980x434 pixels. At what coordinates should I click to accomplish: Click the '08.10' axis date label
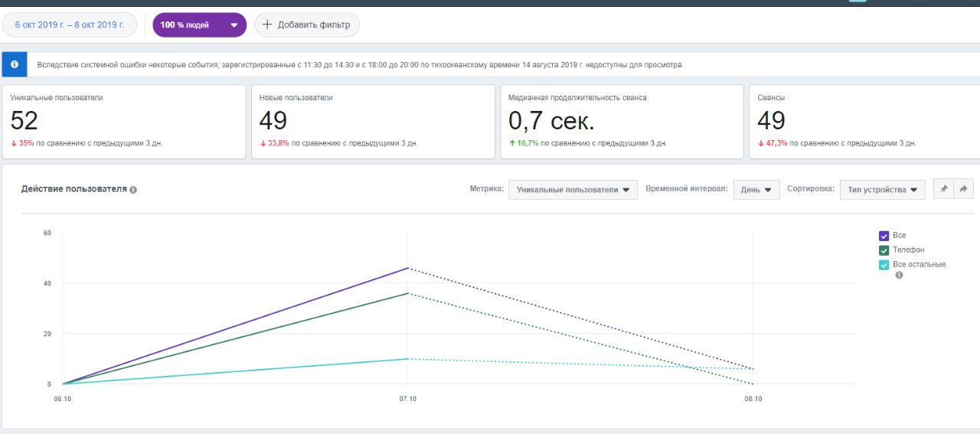753,399
